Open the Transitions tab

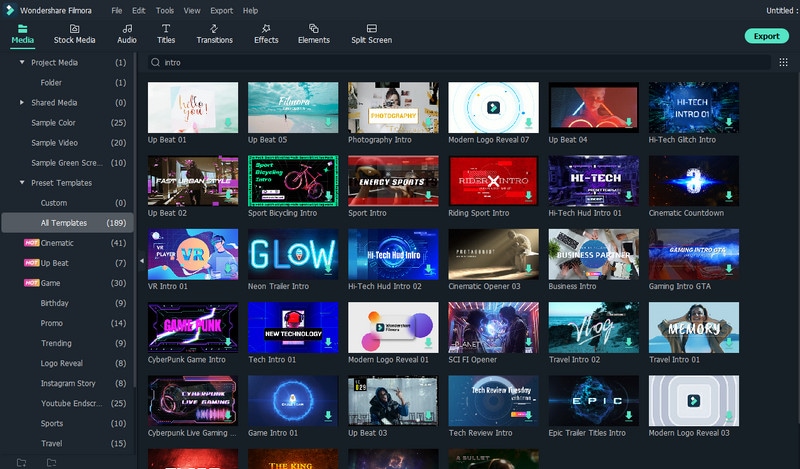click(214, 34)
